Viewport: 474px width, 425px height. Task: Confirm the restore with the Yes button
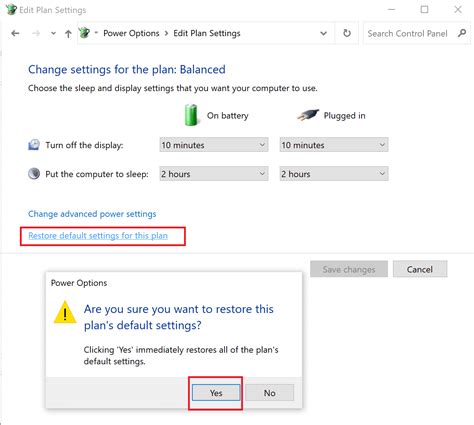(x=216, y=393)
